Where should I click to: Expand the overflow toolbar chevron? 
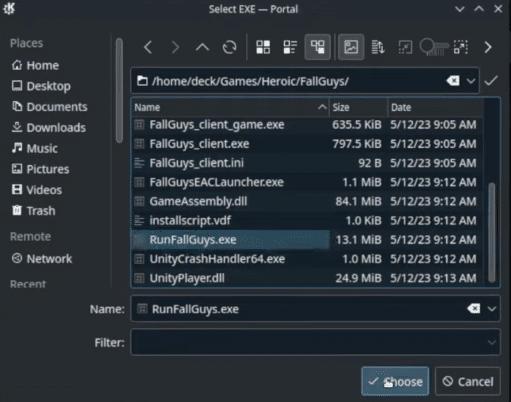pos(488,47)
